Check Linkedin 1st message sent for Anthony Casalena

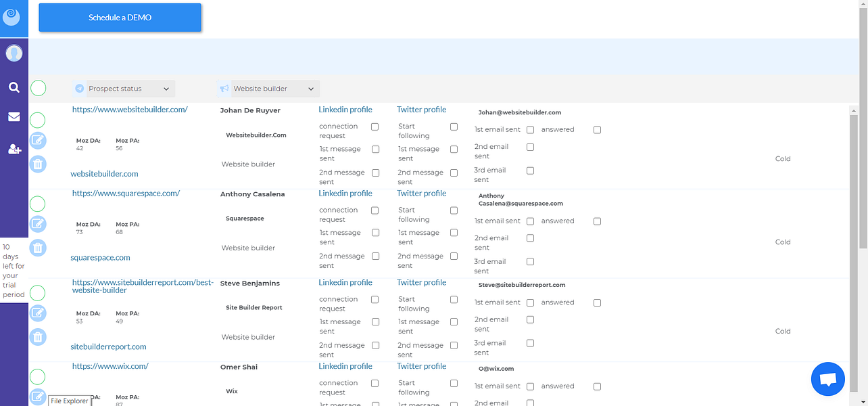click(375, 233)
